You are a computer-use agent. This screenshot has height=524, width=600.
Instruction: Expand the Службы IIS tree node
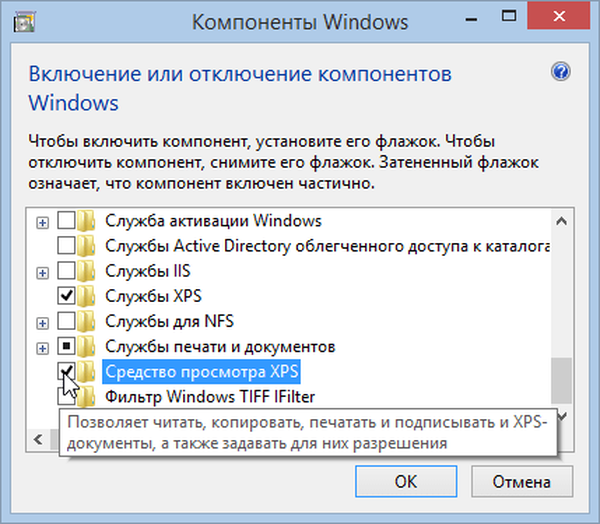42,271
